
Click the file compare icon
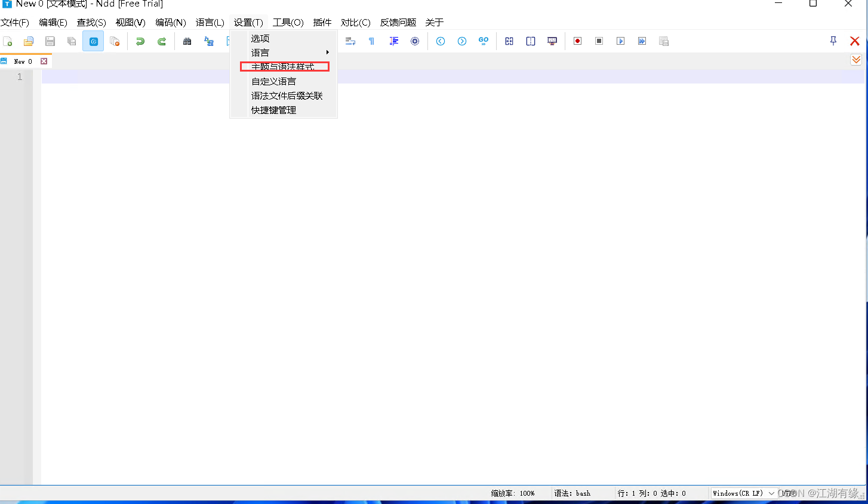coord(509,41)
